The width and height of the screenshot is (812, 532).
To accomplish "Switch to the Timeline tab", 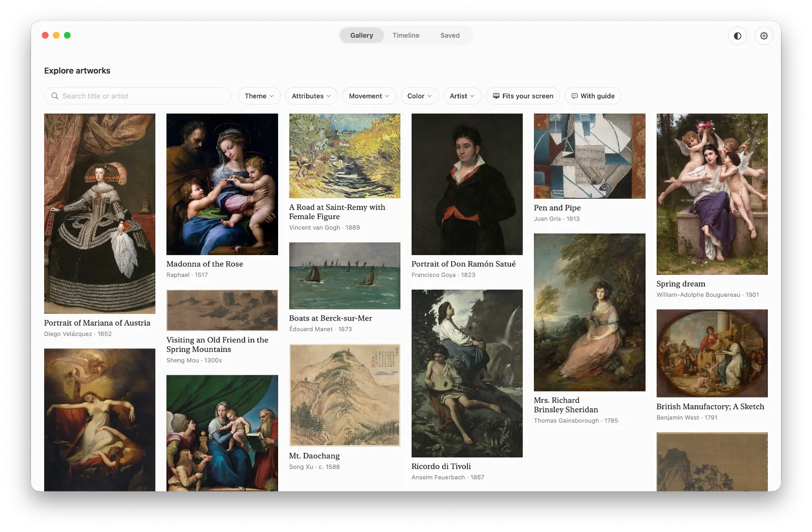I will point(405,36).
